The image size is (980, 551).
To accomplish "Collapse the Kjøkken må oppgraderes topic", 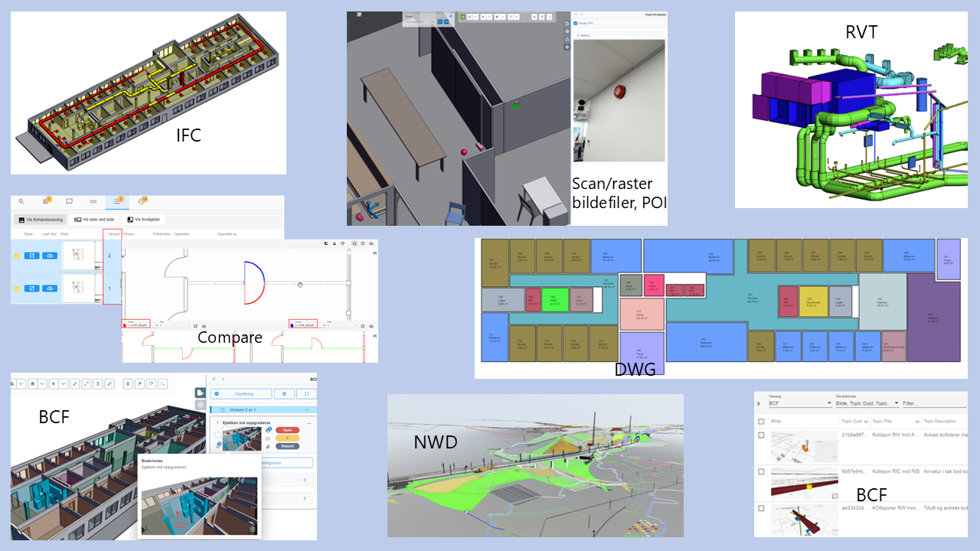I will (309, 423).
